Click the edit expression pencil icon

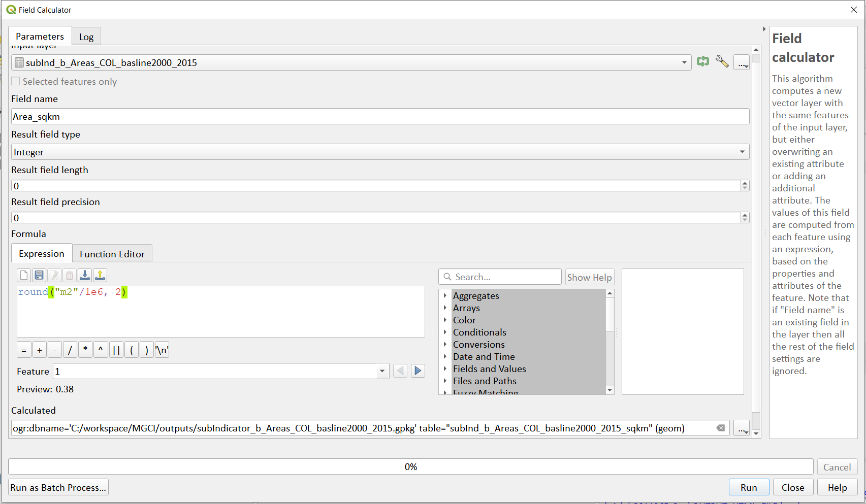(54, 275)
